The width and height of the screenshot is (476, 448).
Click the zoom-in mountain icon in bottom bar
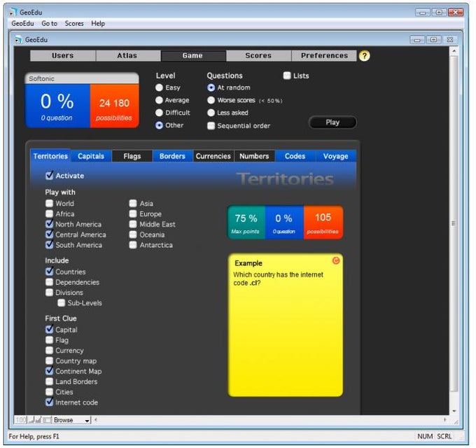[38, 420]
